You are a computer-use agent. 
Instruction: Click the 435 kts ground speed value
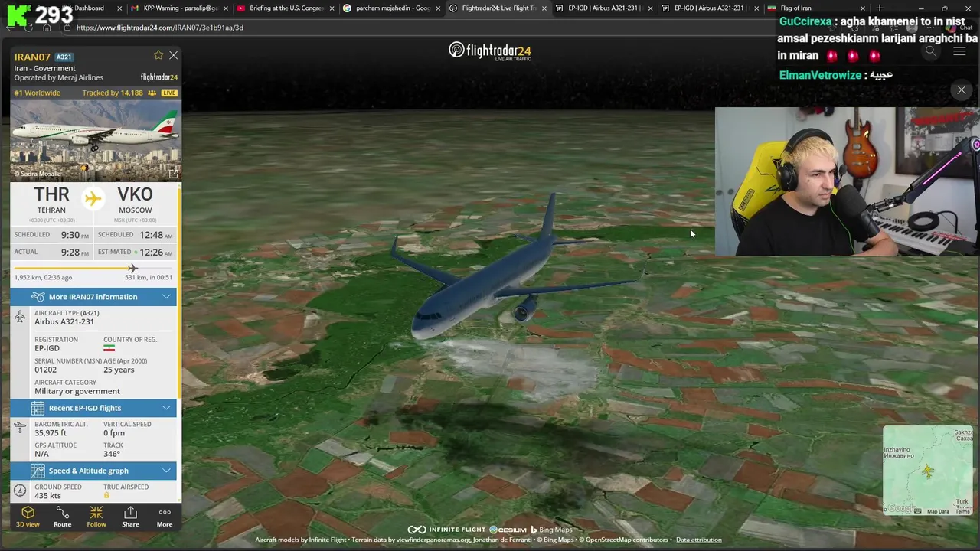pyautogui.click(x=47, y=496)
